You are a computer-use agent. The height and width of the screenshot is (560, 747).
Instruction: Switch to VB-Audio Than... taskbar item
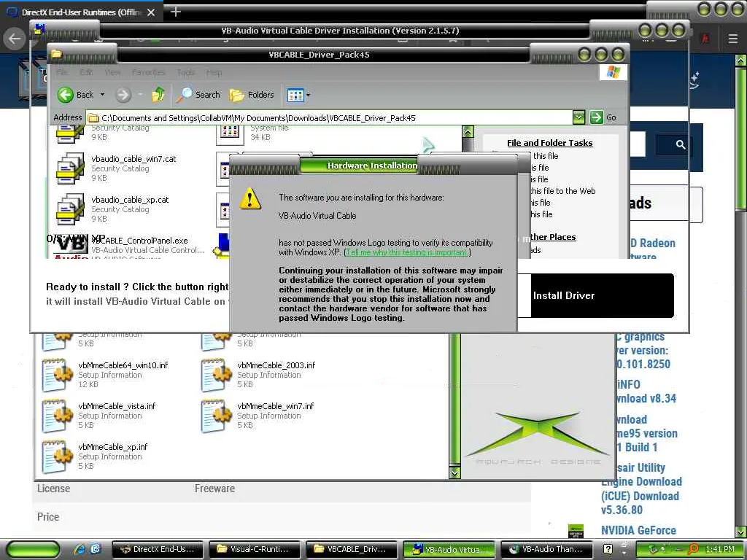point(547,549)
